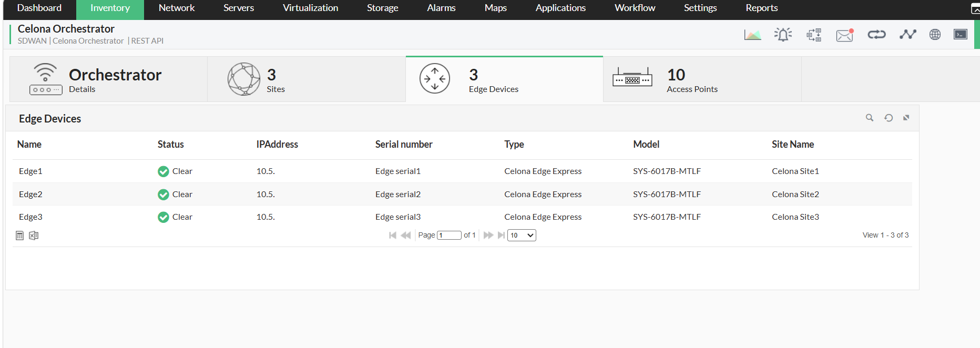
Task: Open the Dashboard menu
Action: click(x=39, y=8)
